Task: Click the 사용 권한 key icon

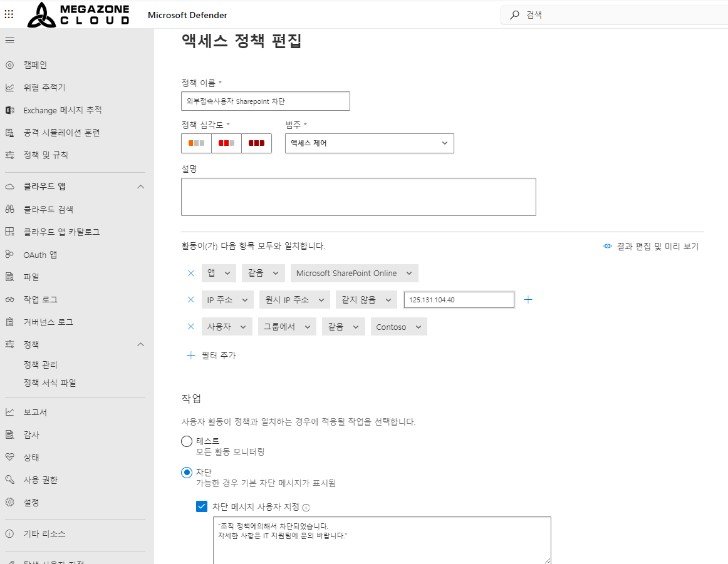Action: 10,479
